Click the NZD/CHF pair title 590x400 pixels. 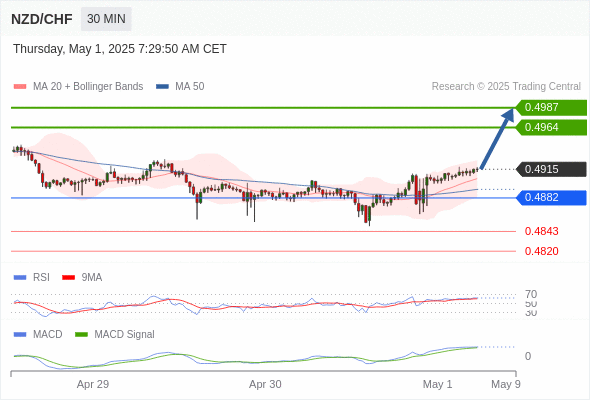coord(41,19)
